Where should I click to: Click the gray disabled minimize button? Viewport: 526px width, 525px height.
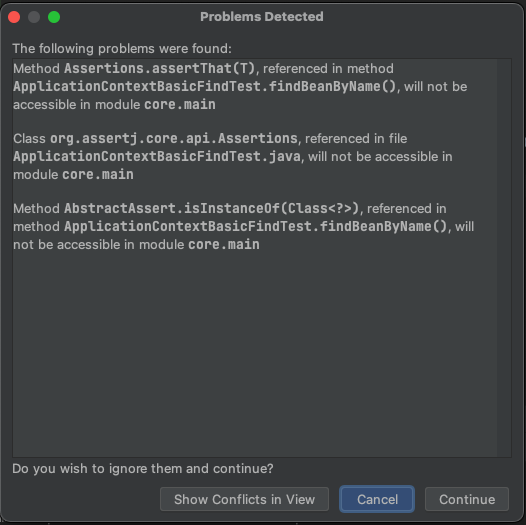click(x=34, y=17)
